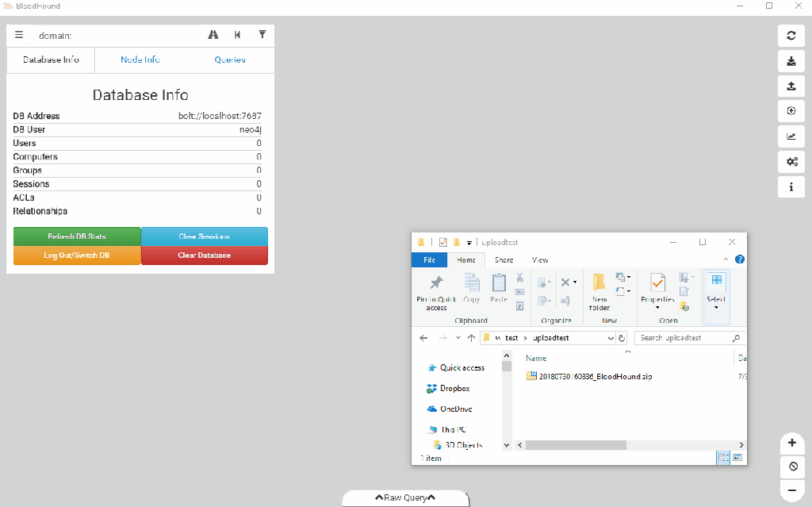Click the test breadcrumb in address bar

coord(511,338)
